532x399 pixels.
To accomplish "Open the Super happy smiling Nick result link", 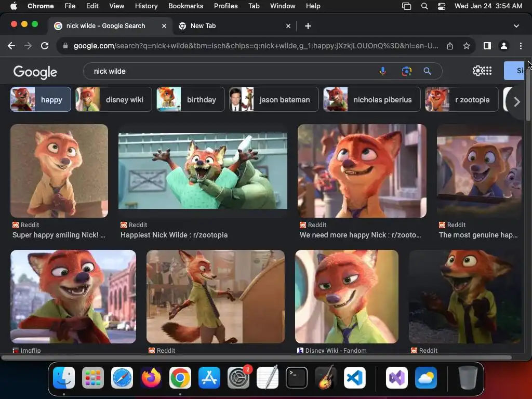I will coord(59,235).
